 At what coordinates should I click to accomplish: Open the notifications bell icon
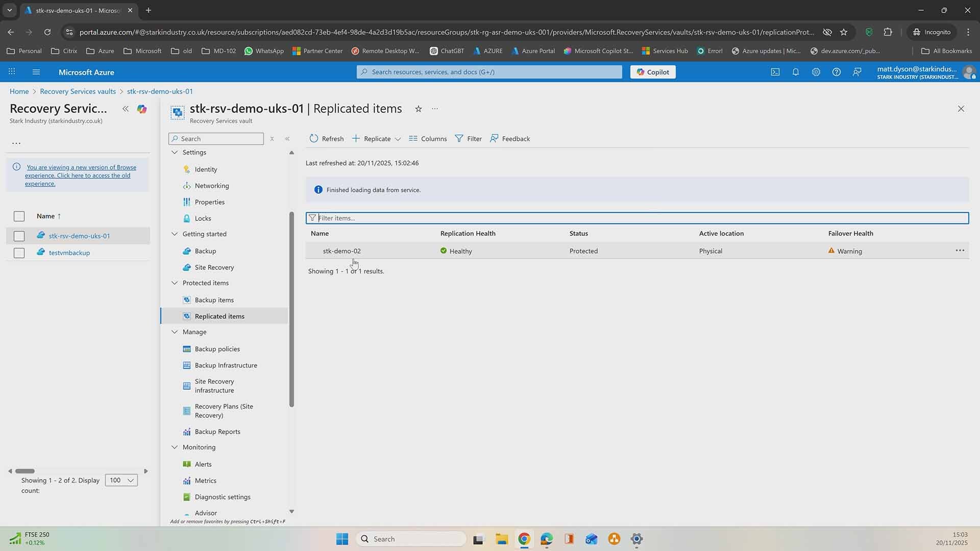[795, 72]
